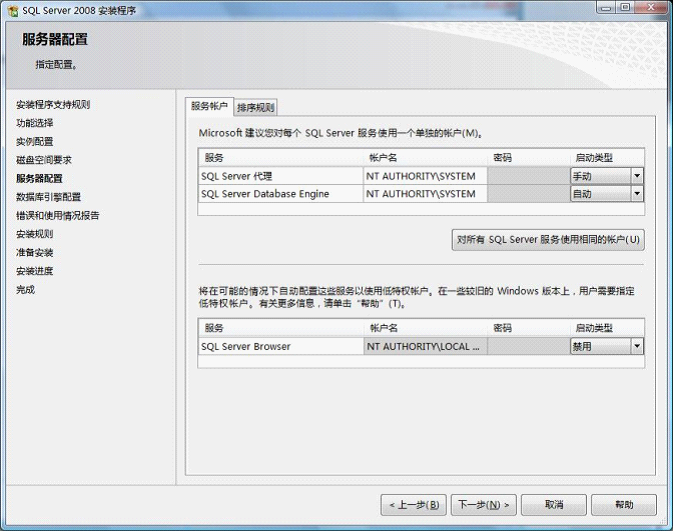Open startup type dropdown for Database Engine
The width and height of the screenshot is (673, 531).
[636, 194]
